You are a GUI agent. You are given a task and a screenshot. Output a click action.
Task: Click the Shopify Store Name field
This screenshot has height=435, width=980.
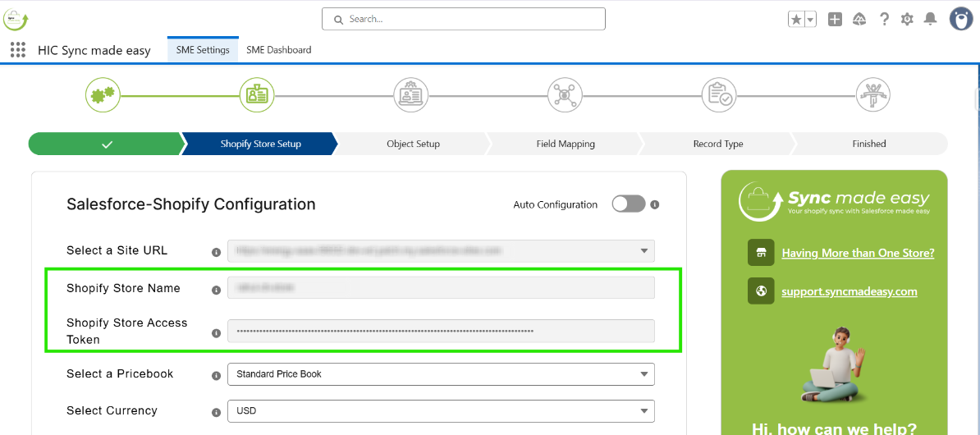[442, 287]
